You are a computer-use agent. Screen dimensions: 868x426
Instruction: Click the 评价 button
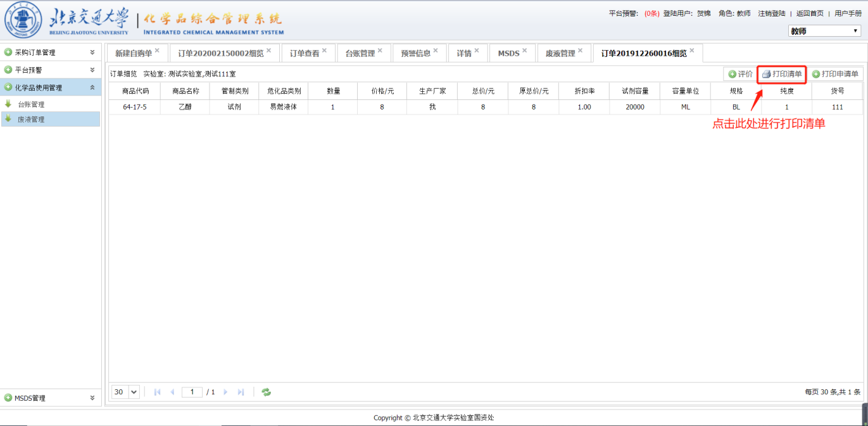[740, 74]
